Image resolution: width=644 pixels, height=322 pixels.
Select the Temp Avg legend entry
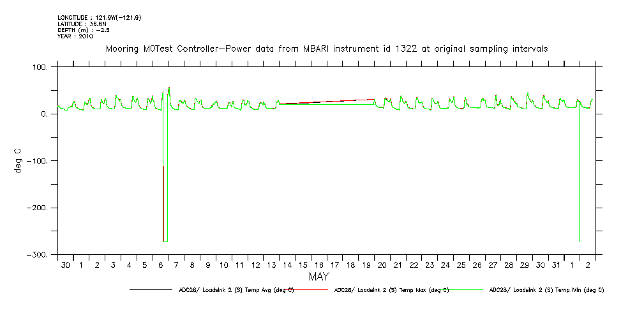click(x=236, y=289)
